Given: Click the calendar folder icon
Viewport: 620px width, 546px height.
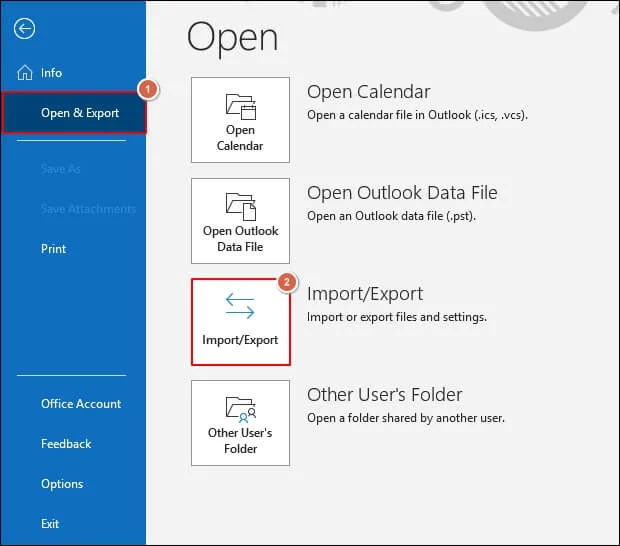Looking at the screenshot, I should point(241,106).
